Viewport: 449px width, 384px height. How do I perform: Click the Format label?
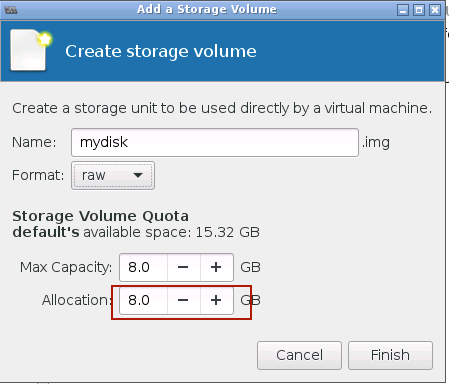[x=38, y=175]
